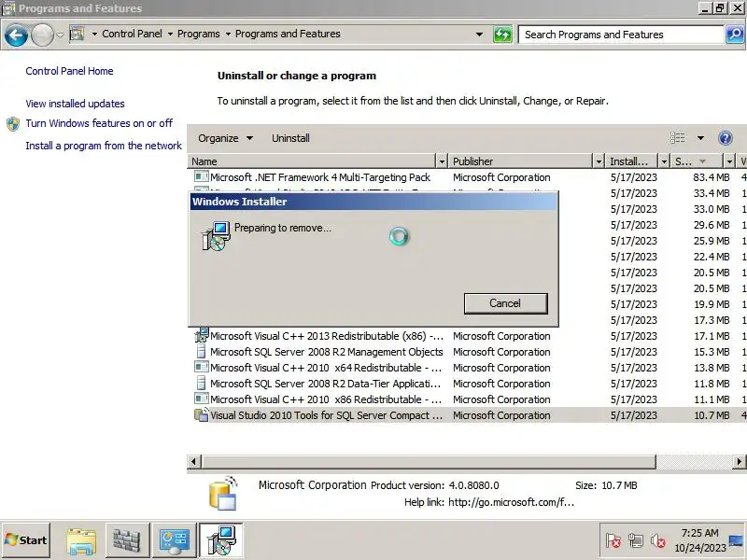Open Install a program from the network
Image resolution: width=747 pixels, height=560 pixels.
(104, 146)
